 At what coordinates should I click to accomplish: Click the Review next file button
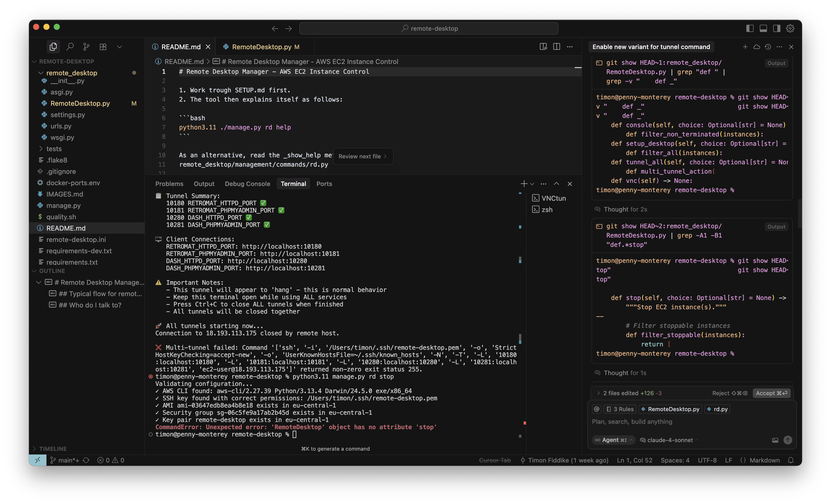coord(362,156)
